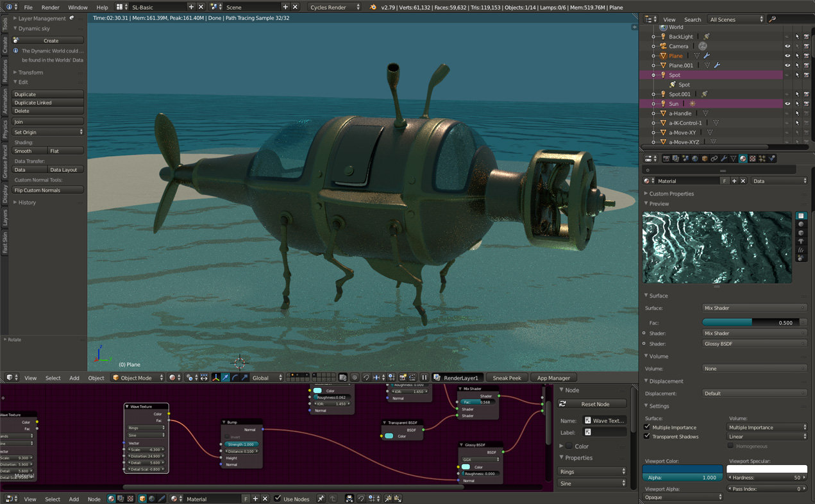The width and height of the screenshot is (815, 504).
Task: Open the Object Mode dropdown
Action: point(138,378)
